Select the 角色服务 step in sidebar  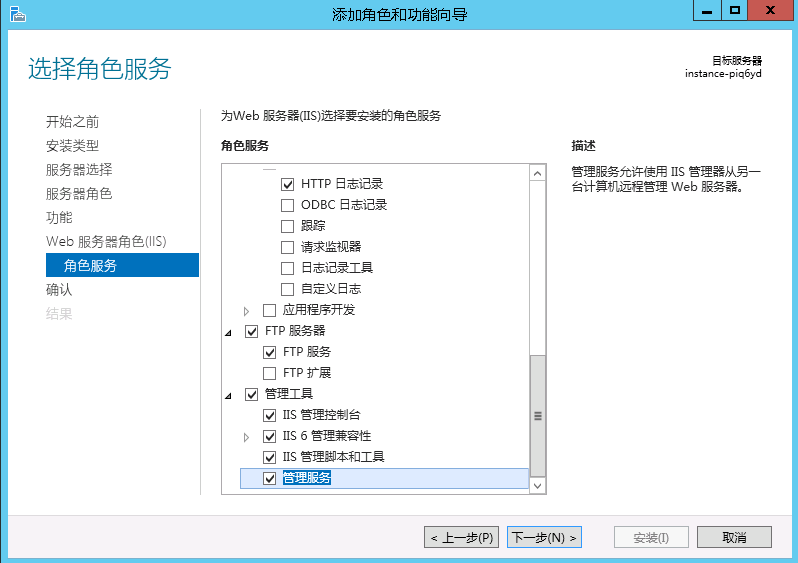click(x=122, y=265)
